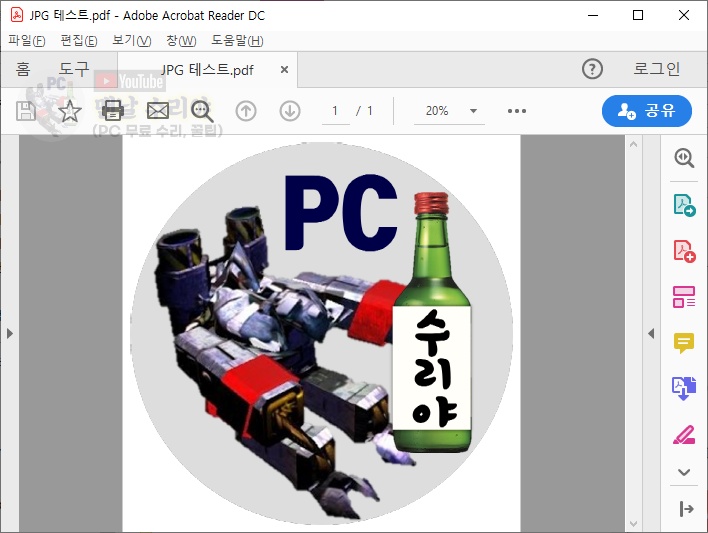Minimize the Acrobat Reader window
The width and height of the screenshot is (708, 533).
tap(593, 15)
